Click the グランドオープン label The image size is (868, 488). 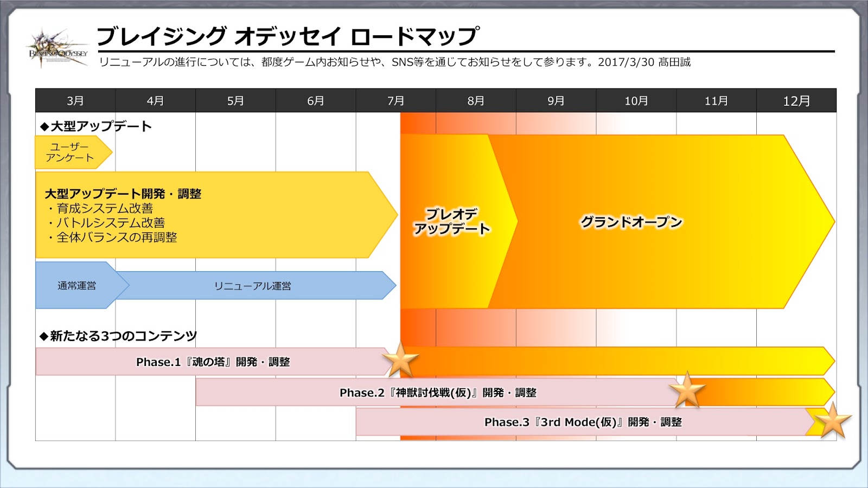click(631, 222)
